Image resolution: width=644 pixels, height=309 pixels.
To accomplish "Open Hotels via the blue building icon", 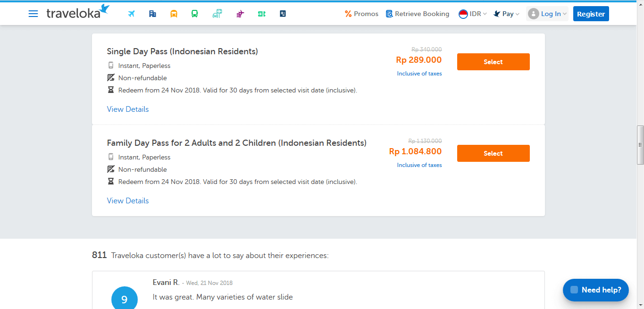I will (x=152, y=14).
